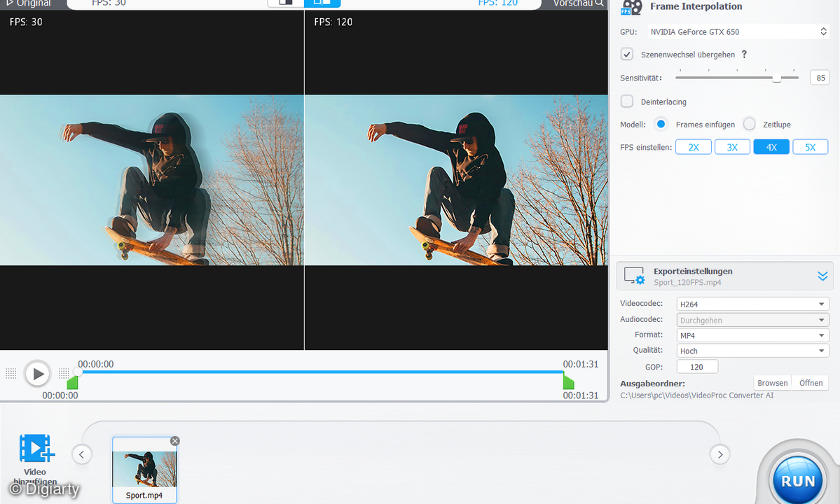Play the video preview
Image resolution: width=840 pixels, height=504 pixels.
37,373
